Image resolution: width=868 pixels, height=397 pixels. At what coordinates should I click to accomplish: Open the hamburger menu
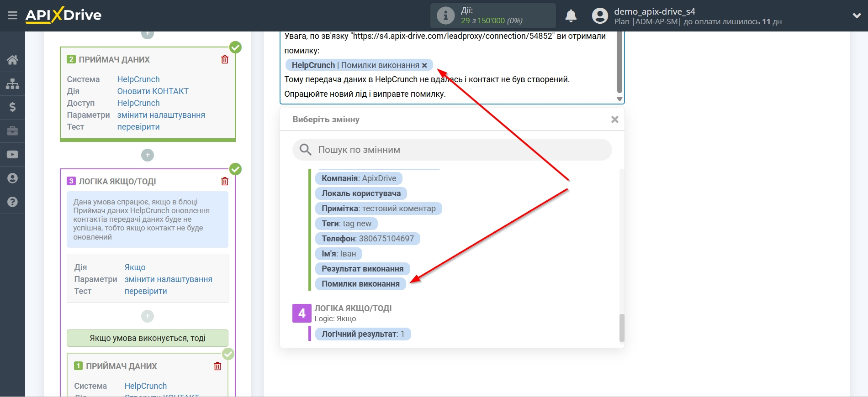[12, 16]
